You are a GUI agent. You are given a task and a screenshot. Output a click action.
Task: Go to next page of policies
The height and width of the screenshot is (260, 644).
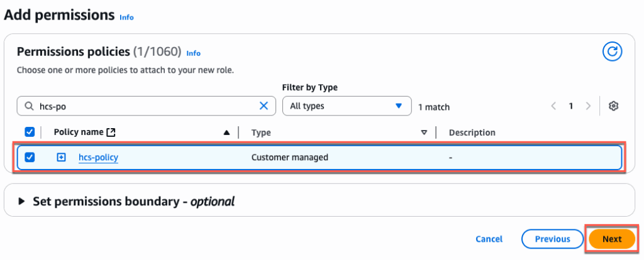(x=588, y=106)
